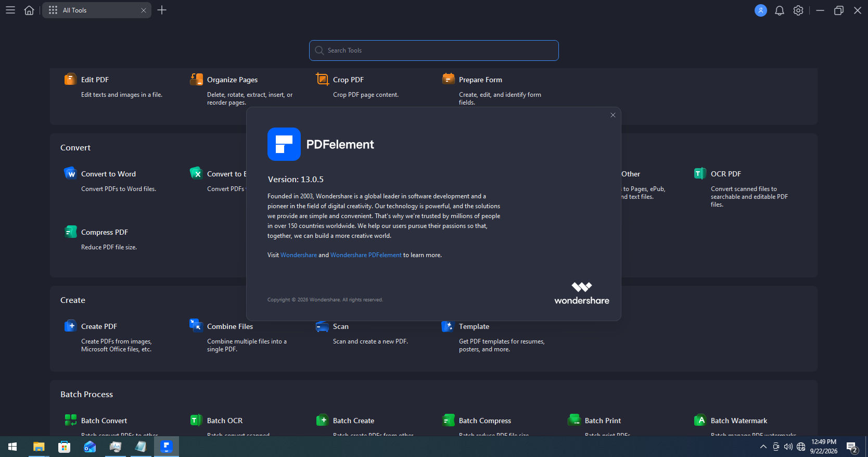Click the Convert to Word icon
Viewport: 868px width, 457px height.
coord(70,173)
